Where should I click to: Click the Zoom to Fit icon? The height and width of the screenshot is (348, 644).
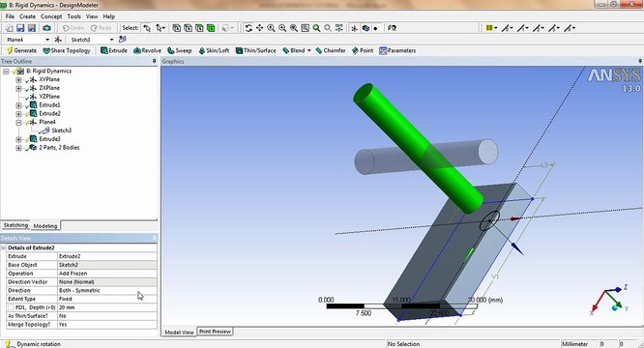294,28
